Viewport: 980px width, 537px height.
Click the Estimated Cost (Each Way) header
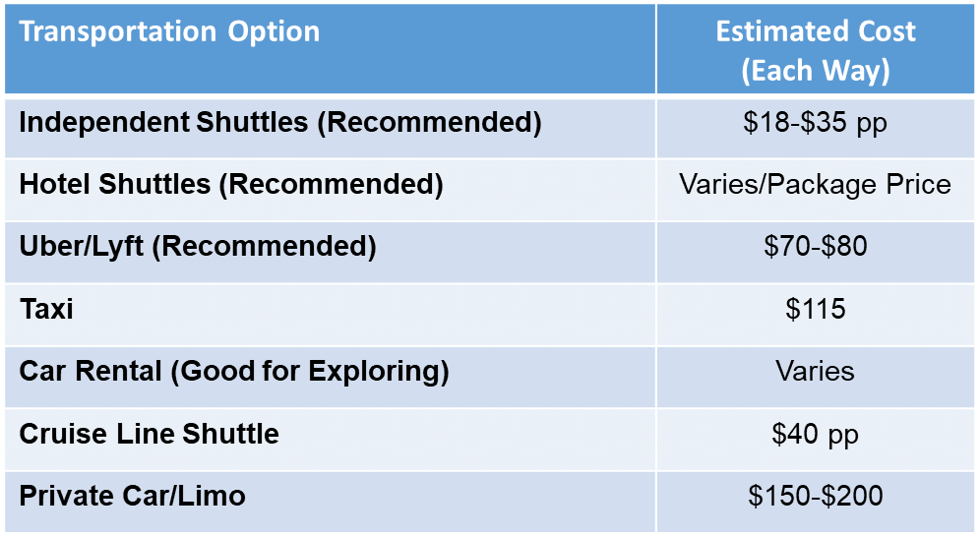pos(815,50)
